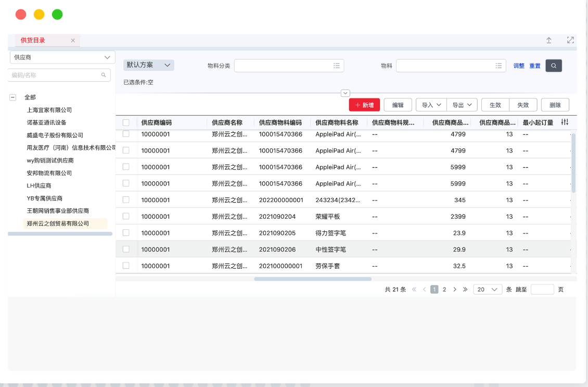Select 威盛电子股份有限公司 in tree

(x=55, y=135)
